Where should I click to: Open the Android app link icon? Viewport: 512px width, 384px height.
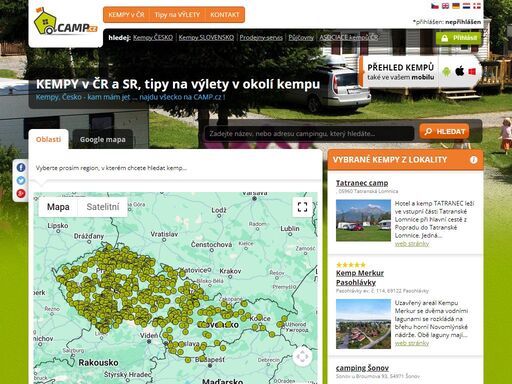[447, 72]
